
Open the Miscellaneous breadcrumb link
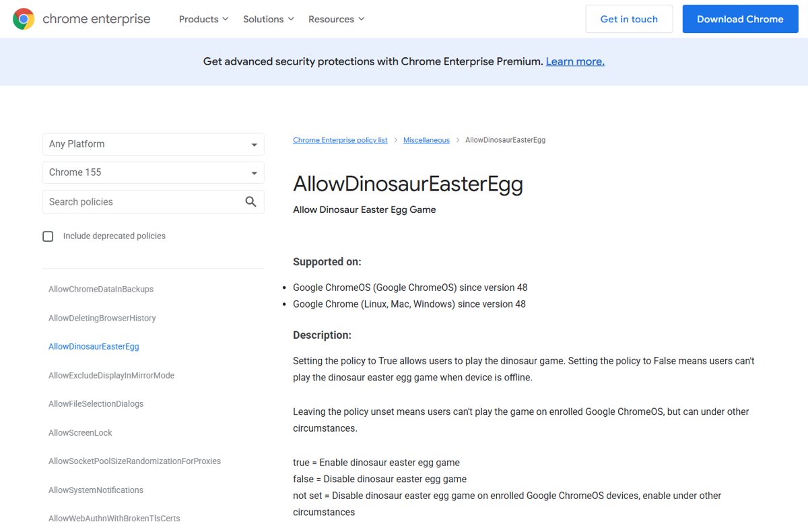pos(426,140)
